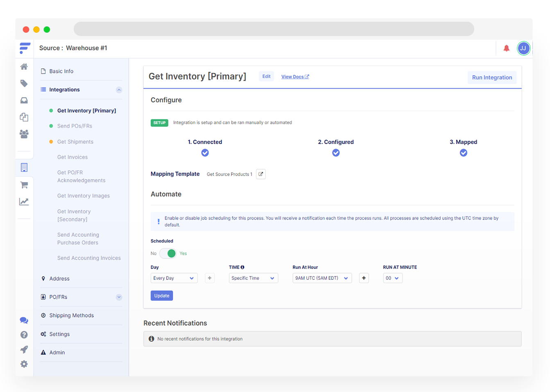Open the Specific Time dropdown
The height and width of the screenshot is (392, 550).
[253, 278]
